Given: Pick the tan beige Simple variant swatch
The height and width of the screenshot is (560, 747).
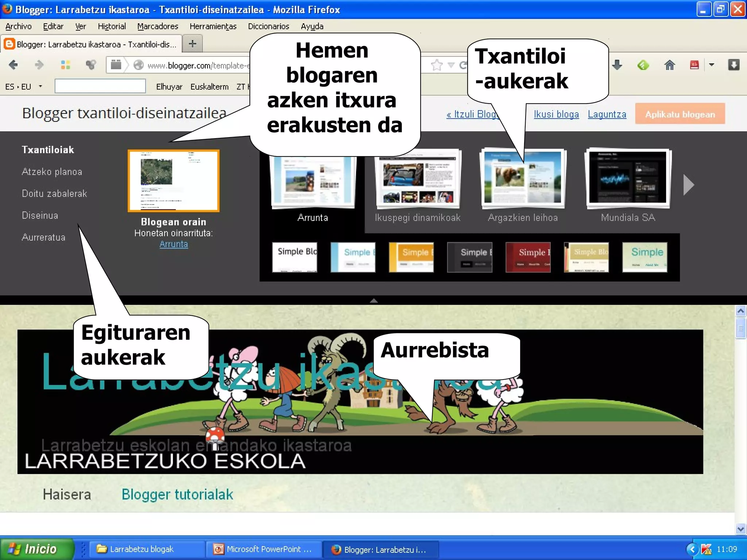Looking at the screenshot, I should (x=587, y=257).
